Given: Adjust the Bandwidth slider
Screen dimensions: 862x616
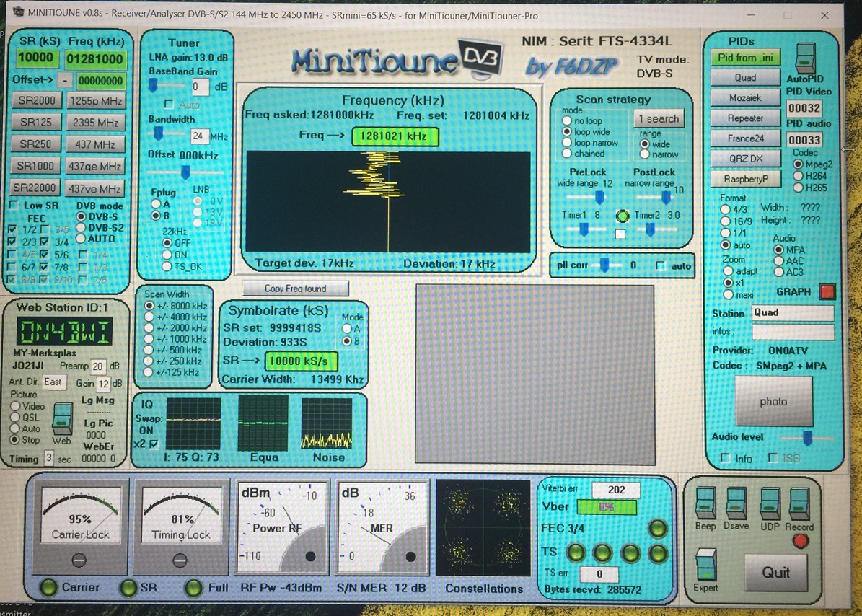Looking at the screenshot, I should click(158, 133).
